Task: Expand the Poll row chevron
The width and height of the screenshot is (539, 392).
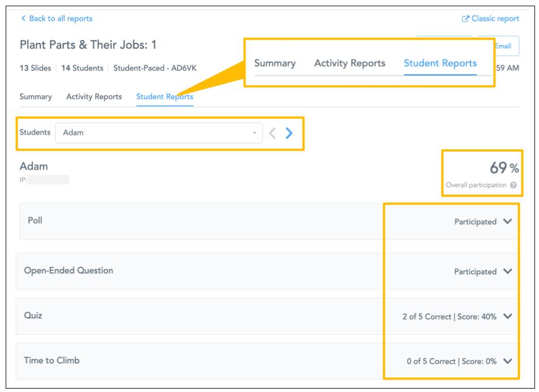Action: [507, 221]
